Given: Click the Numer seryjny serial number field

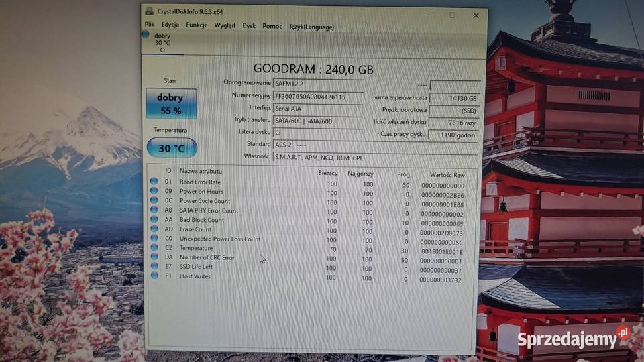Looking at the screenshot, I should click(x=317, y=97).
